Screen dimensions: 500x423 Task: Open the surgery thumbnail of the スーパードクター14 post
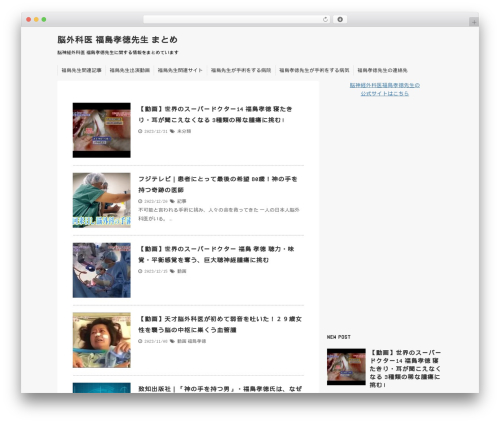[x=102, y=130]
